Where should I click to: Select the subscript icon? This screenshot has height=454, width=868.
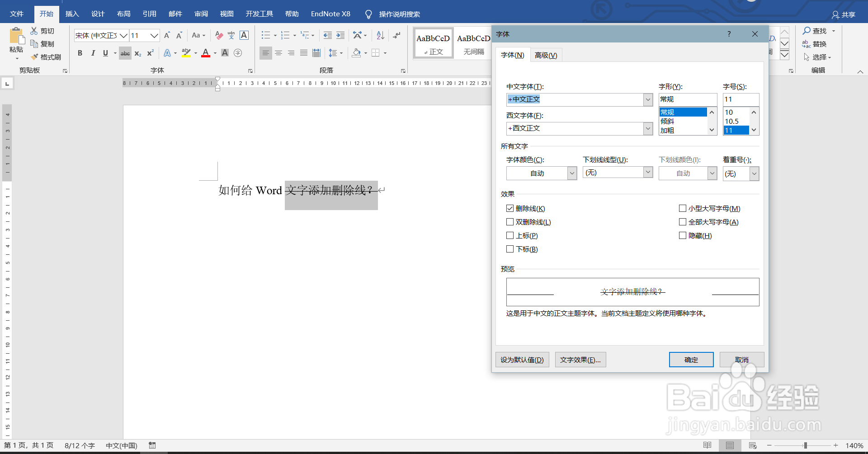point(137,53)
